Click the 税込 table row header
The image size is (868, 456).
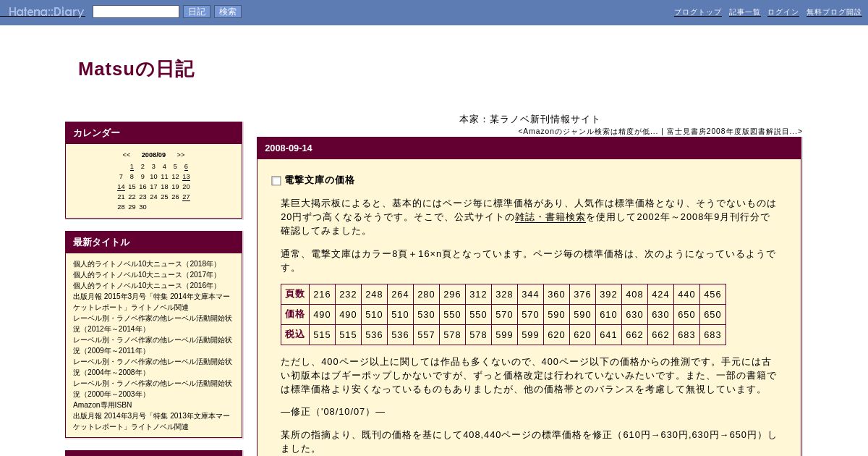click(x=295, y=334)
